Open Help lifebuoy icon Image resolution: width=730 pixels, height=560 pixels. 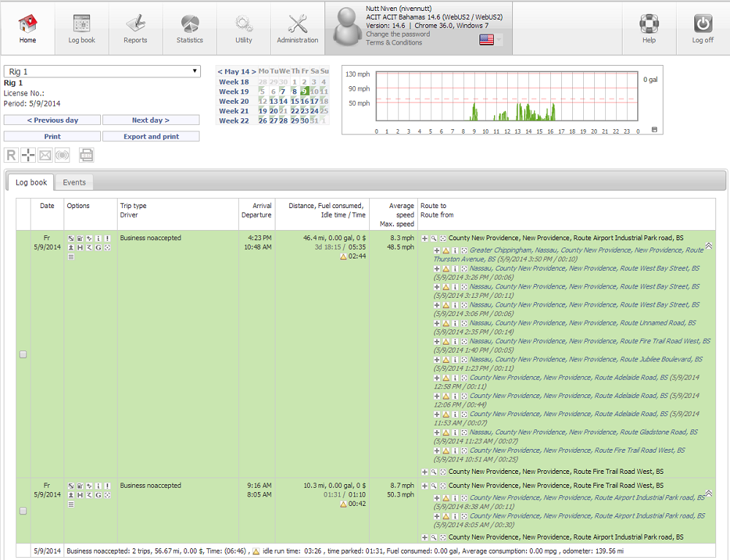point(649,23)
